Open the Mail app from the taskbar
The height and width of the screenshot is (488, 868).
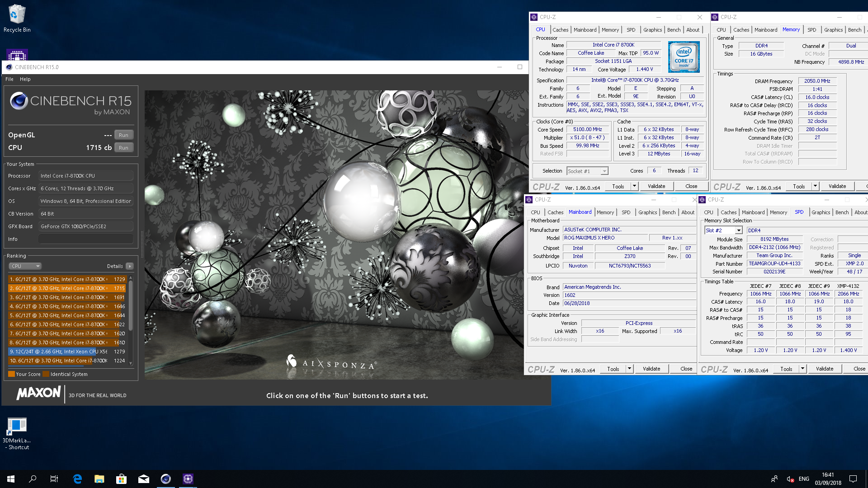143,479
